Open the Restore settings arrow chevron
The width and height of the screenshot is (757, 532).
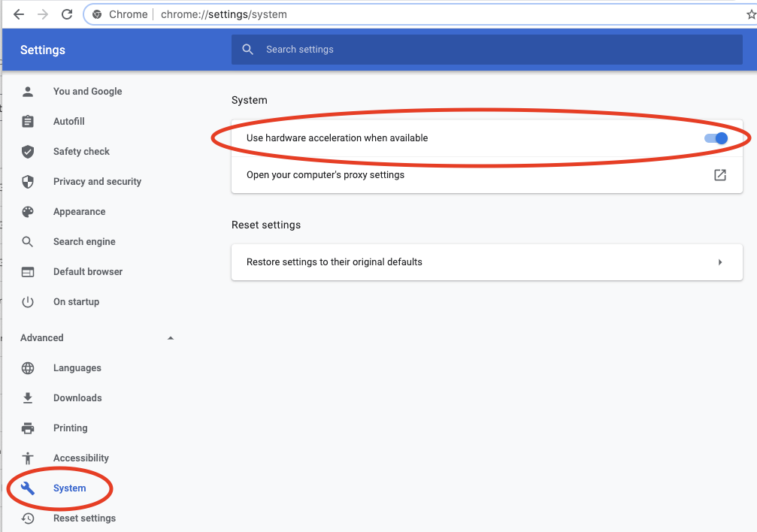pos(720,262)
